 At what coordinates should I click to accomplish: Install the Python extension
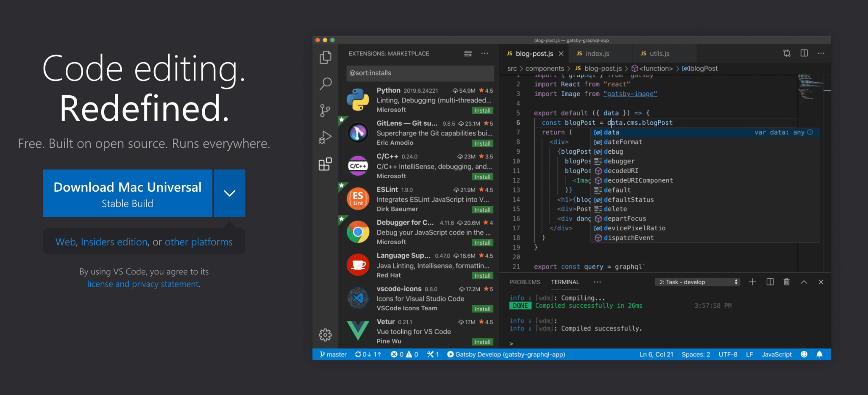click(x=482, y=110)
